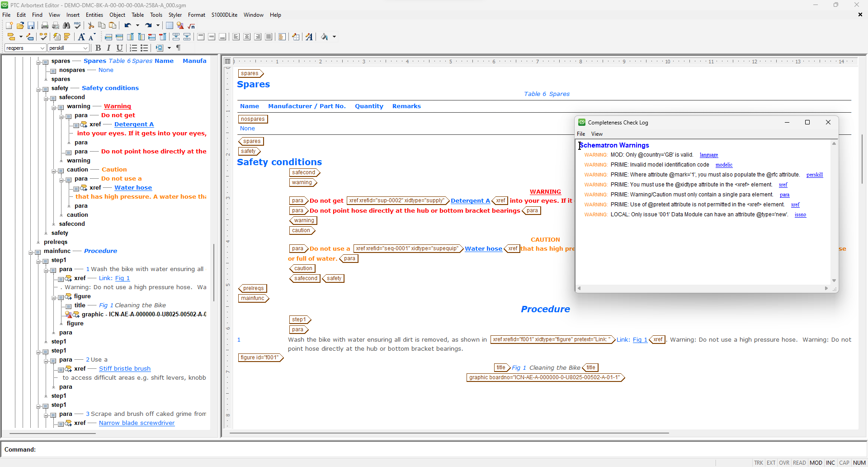Run completeness check checkmark tags icon

pos(43,37)
